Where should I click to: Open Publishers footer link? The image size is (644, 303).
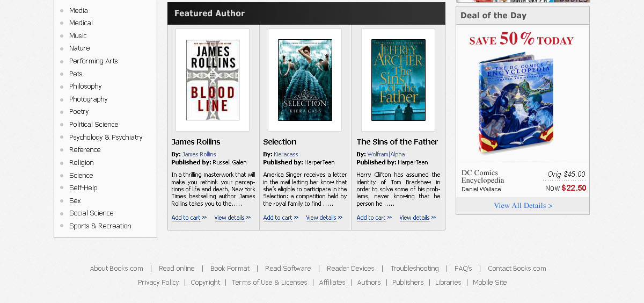408,283
